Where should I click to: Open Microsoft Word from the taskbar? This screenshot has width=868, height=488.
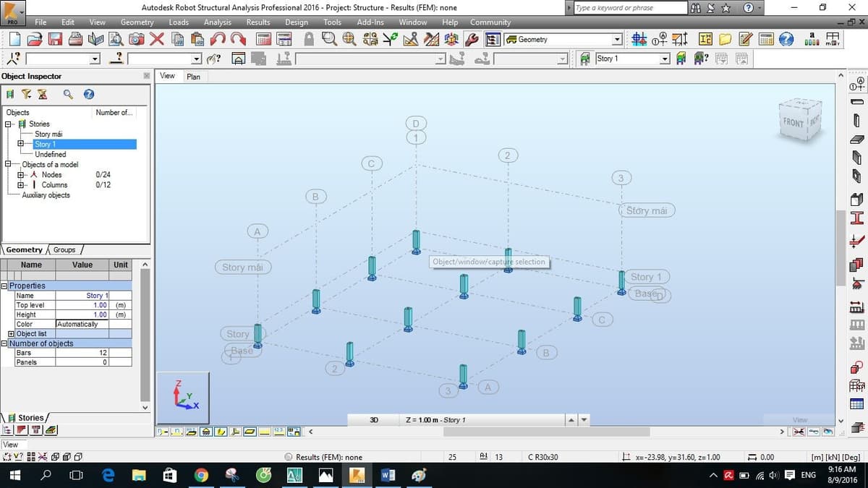[x=387, y=475]
